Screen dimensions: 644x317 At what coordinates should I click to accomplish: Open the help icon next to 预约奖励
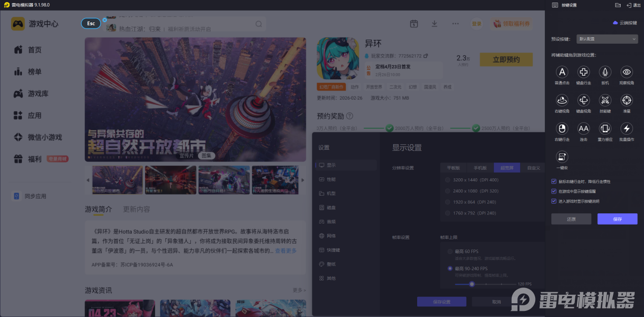[349, 116]
